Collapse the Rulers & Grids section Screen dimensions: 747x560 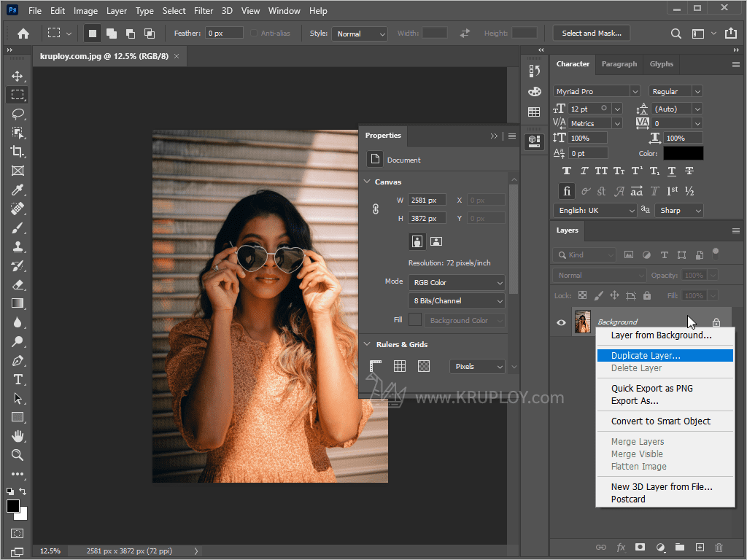pos(368,344)
